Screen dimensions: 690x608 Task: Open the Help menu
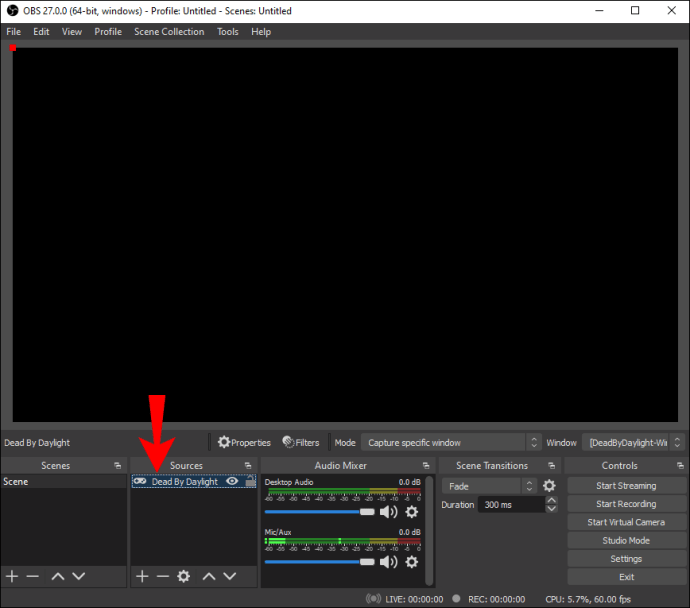(261, 32)
